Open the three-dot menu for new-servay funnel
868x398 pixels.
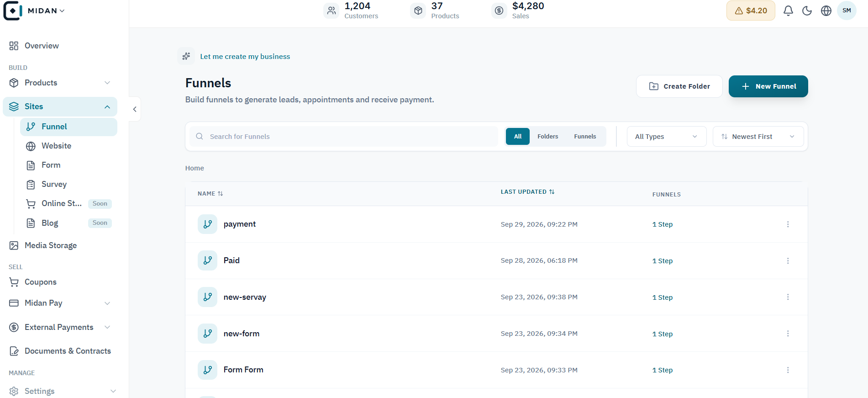click(x=788, y=297)
